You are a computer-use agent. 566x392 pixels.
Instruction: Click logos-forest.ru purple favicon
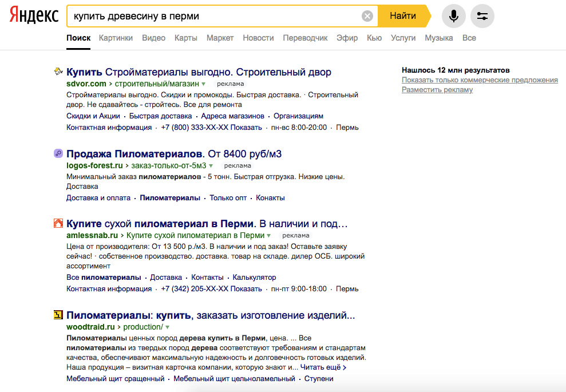pos(58,153)
